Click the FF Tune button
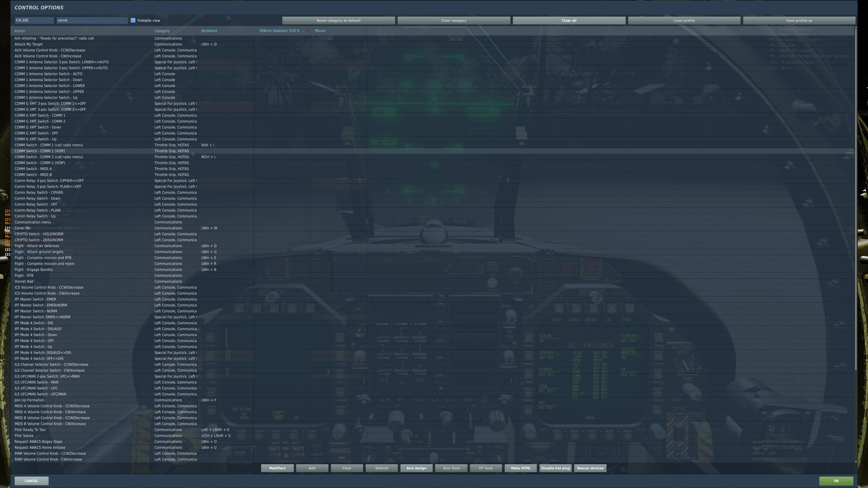This screenshot has width=868, height=488. (486, 468)
